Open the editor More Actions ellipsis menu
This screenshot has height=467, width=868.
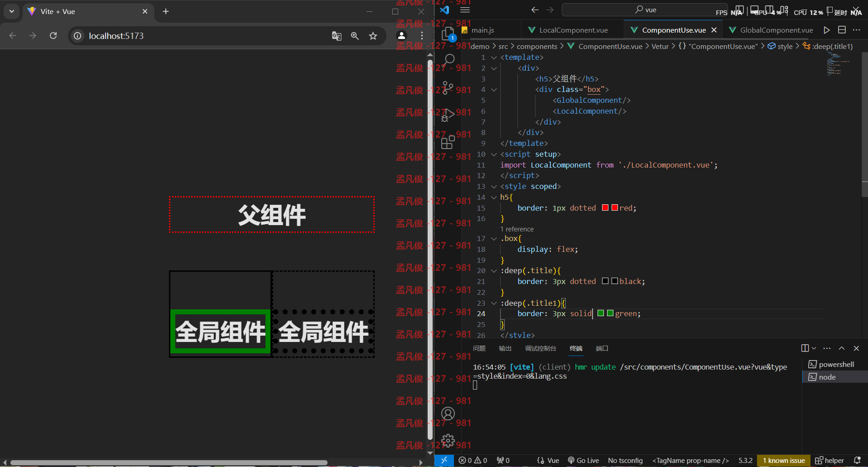click(x=856, y=30)
